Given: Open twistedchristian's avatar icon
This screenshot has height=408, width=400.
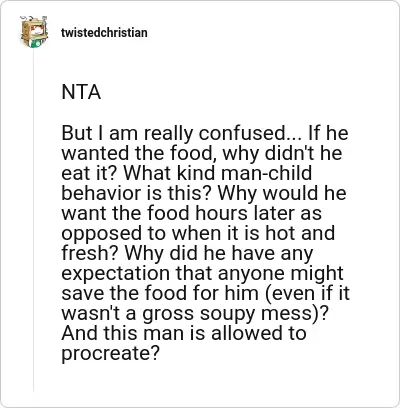Looking at the screenshot, I should pos(34,32).
